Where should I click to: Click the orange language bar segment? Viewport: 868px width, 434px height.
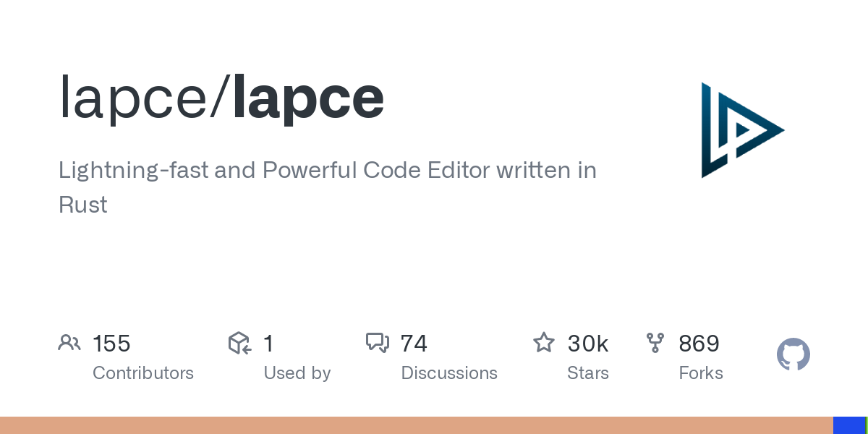pyautogui.click(x=416, y=425)
